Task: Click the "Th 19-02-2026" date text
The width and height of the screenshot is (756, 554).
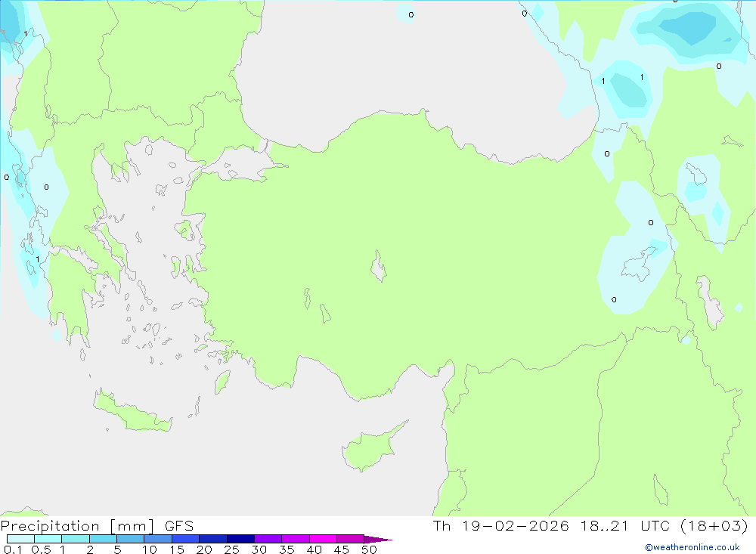Action: (x=501, y=525)
